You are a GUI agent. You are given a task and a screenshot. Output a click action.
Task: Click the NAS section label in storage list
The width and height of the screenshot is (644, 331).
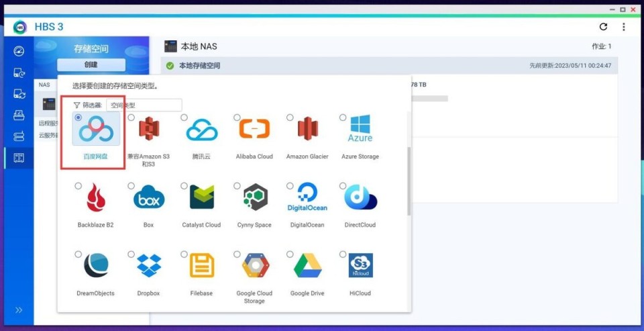tap(44, 85)
